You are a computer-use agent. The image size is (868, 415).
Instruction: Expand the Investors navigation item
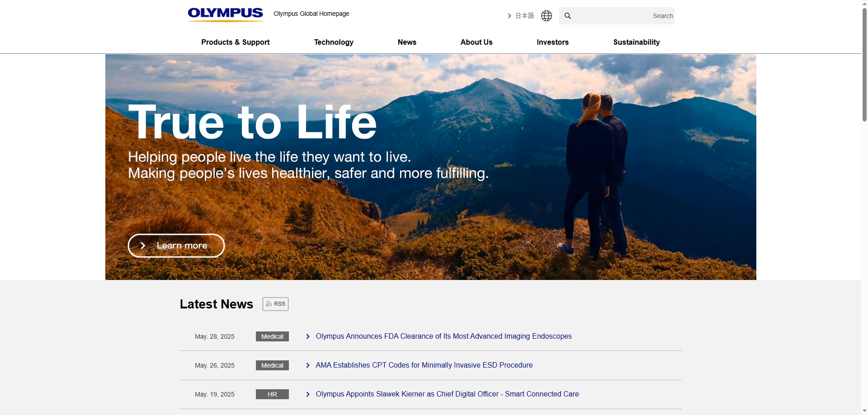pos(552,42)
